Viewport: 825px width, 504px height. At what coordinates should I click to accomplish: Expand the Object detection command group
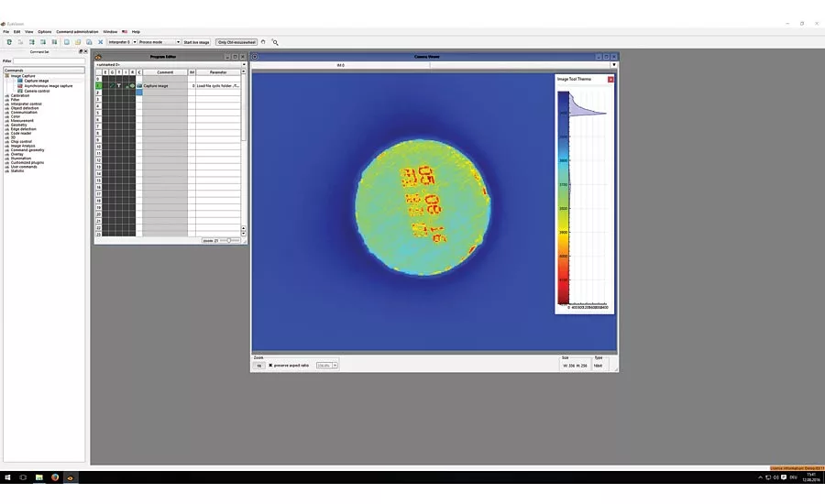coord(6,108)
